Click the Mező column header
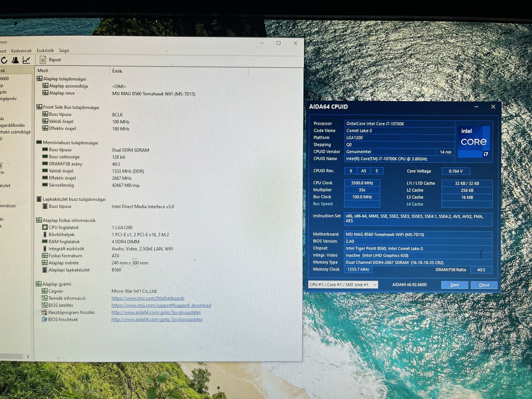 pos(43,71)
